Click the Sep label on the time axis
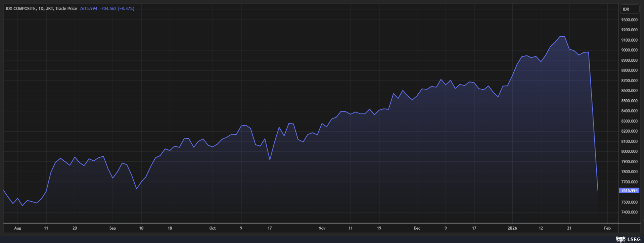This screenshot has width=644, height=243. tap(112, 228)
